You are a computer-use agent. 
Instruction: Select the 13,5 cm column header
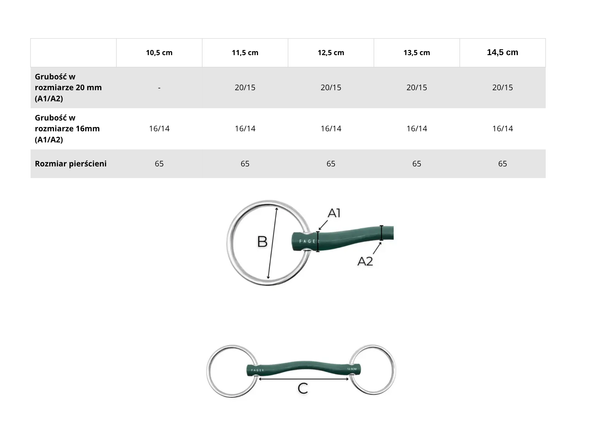click(417, 52)
